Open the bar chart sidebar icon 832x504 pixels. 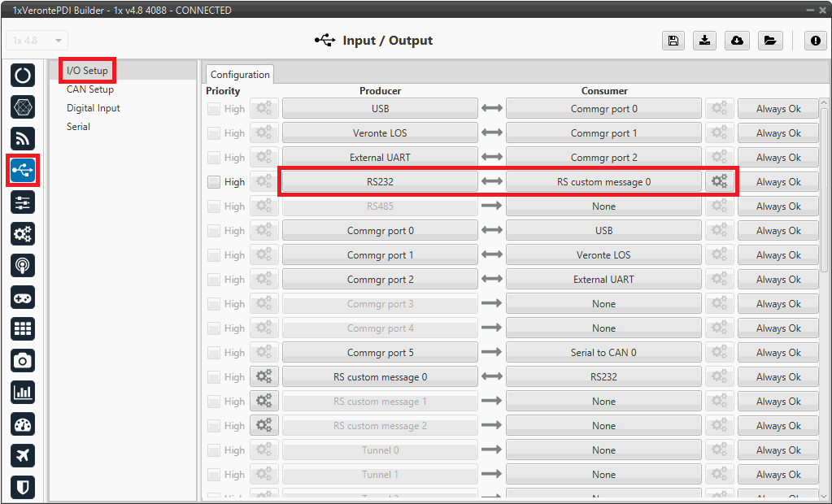coord(23,392)
